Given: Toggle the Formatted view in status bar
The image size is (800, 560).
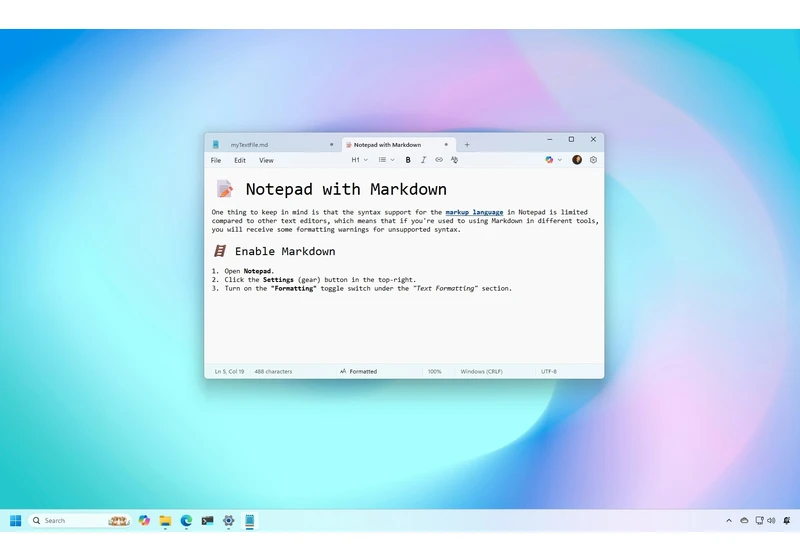Looking at the screenshot, I should click(x=359, y=371).
